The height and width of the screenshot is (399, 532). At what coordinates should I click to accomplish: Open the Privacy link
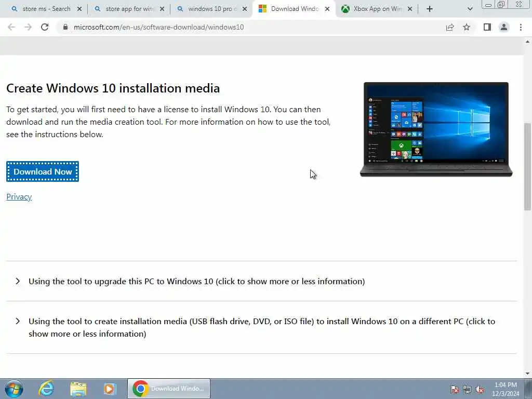point(19,197)
